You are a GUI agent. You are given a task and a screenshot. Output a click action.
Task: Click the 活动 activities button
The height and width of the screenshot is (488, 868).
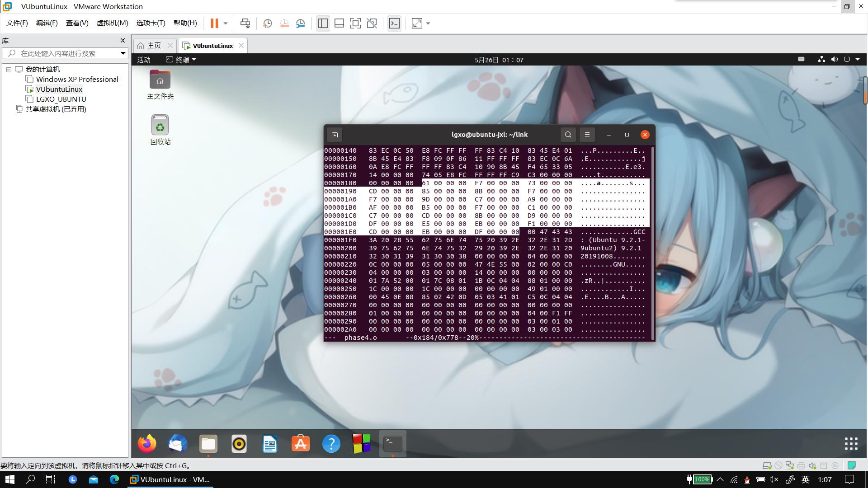pyautogui.click(x=144, y=60)
